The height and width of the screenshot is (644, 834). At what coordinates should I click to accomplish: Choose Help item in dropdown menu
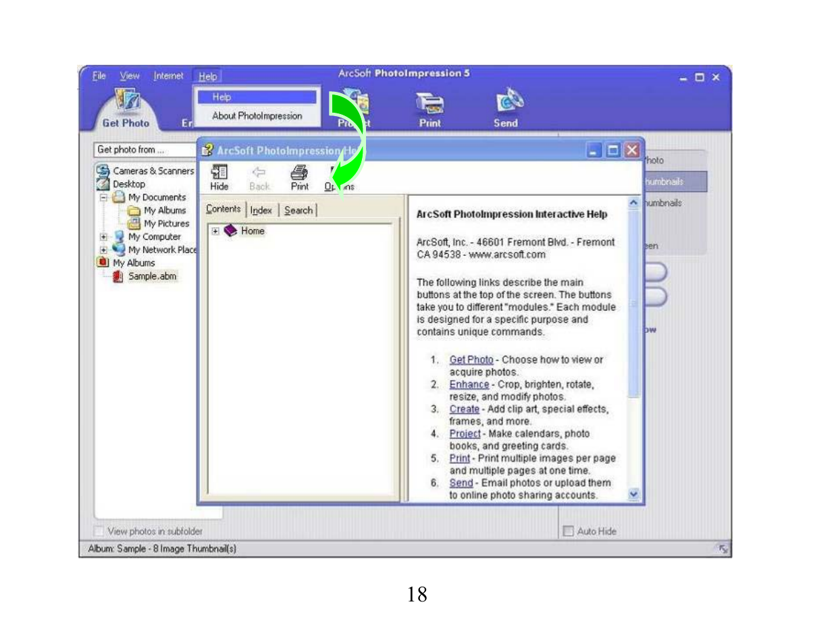tap(257, 97)
